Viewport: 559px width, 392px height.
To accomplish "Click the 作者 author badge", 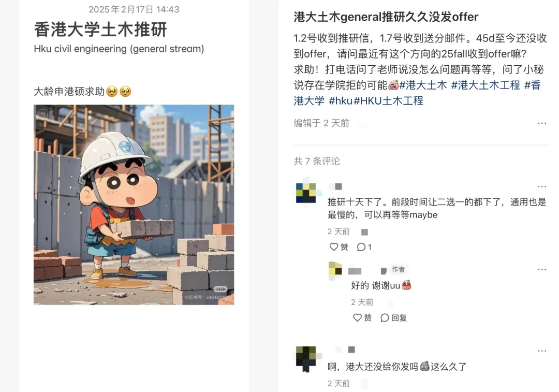I will pos(398,269).
